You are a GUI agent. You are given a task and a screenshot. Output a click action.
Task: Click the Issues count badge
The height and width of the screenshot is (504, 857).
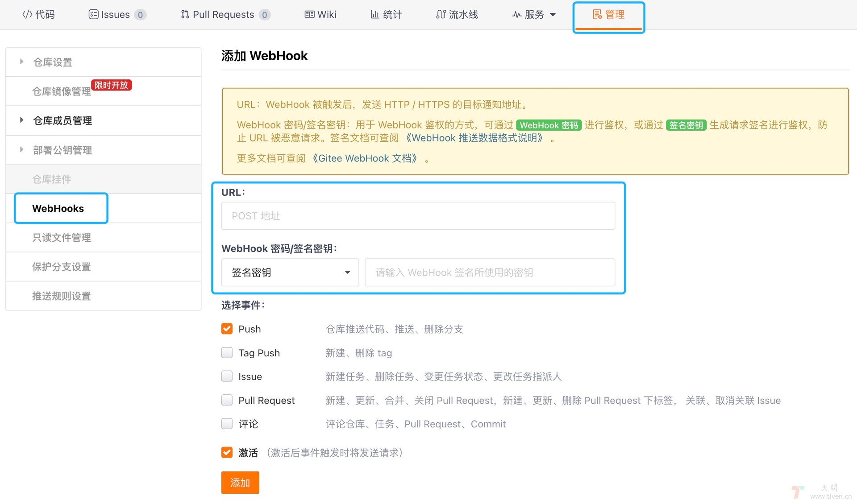pyautogui.click(x=140, y=15)
